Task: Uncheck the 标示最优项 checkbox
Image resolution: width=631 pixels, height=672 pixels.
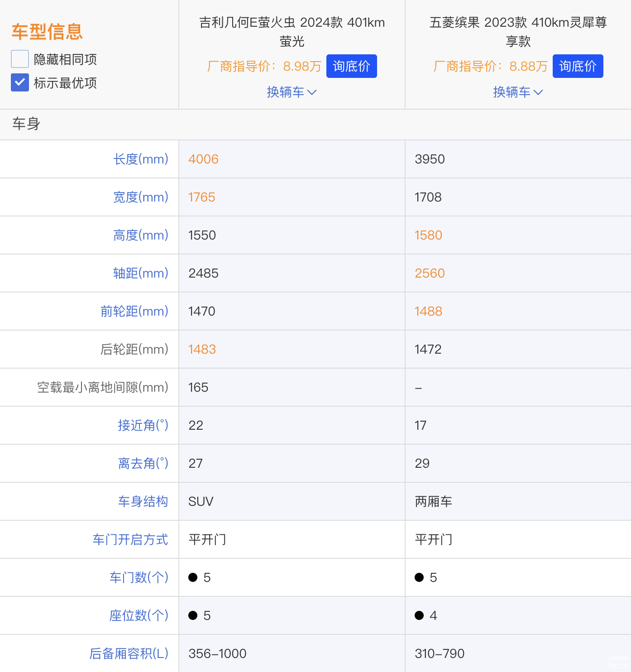Action: coord(20,82)
